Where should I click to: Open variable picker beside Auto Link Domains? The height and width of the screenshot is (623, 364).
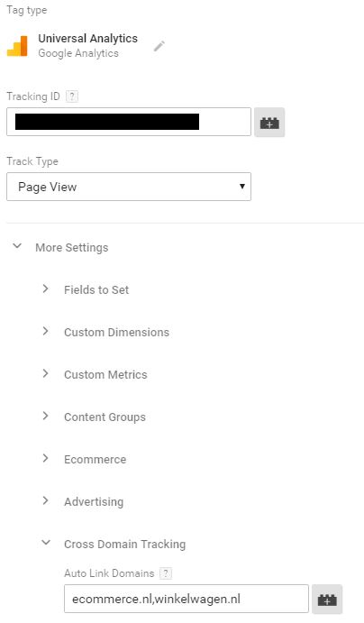327,600
